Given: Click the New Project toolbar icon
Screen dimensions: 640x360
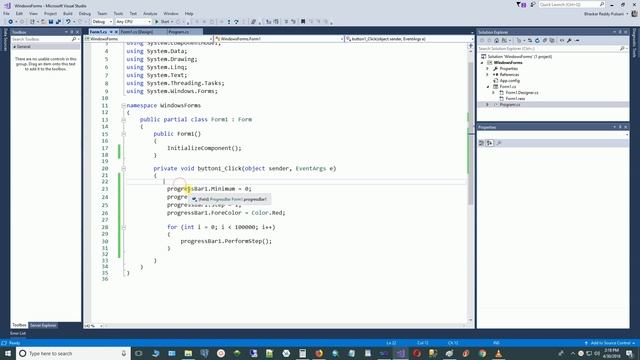Looking at the screenshot, I should [32, 22].
